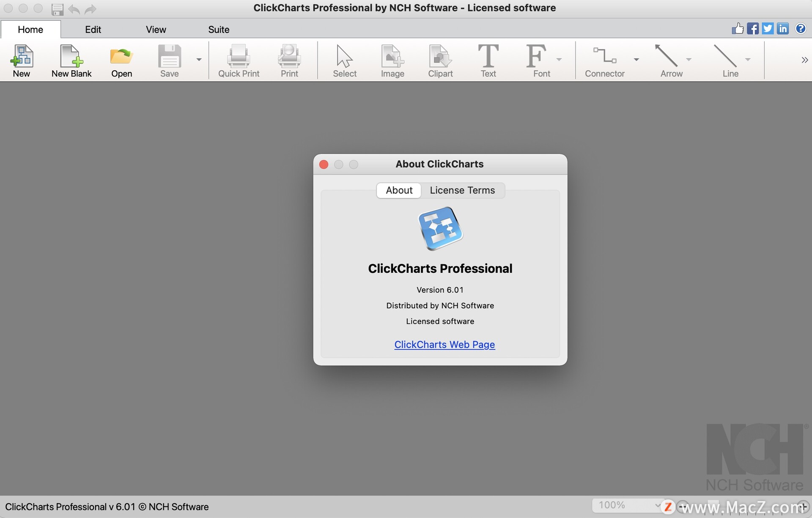Switch to the License Terms tab
The image size is (812, 518).
(x=462, y=189)
